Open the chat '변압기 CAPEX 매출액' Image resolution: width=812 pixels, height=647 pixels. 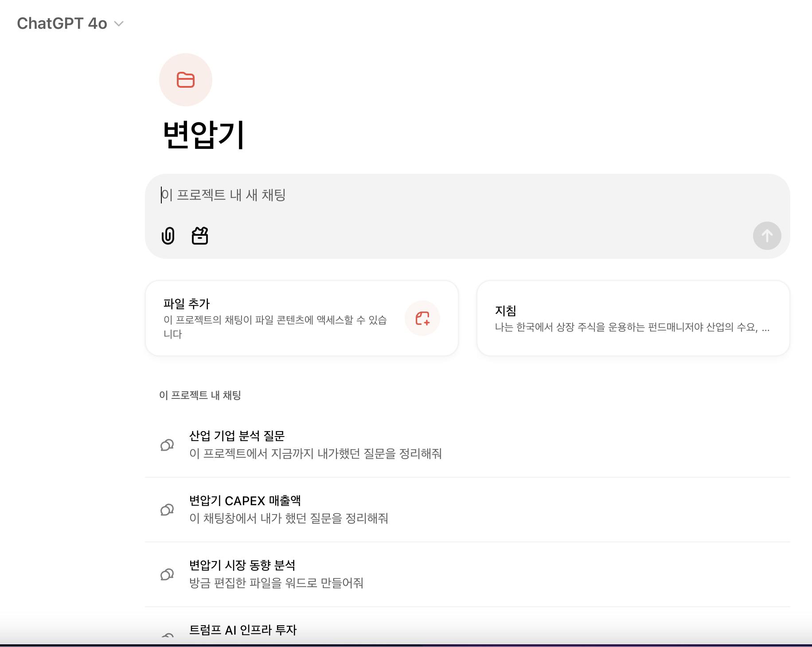[x=467, y=510]
